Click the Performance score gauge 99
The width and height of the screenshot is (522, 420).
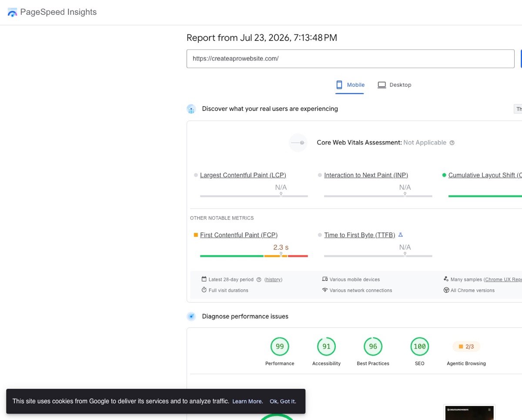[280, 347]
